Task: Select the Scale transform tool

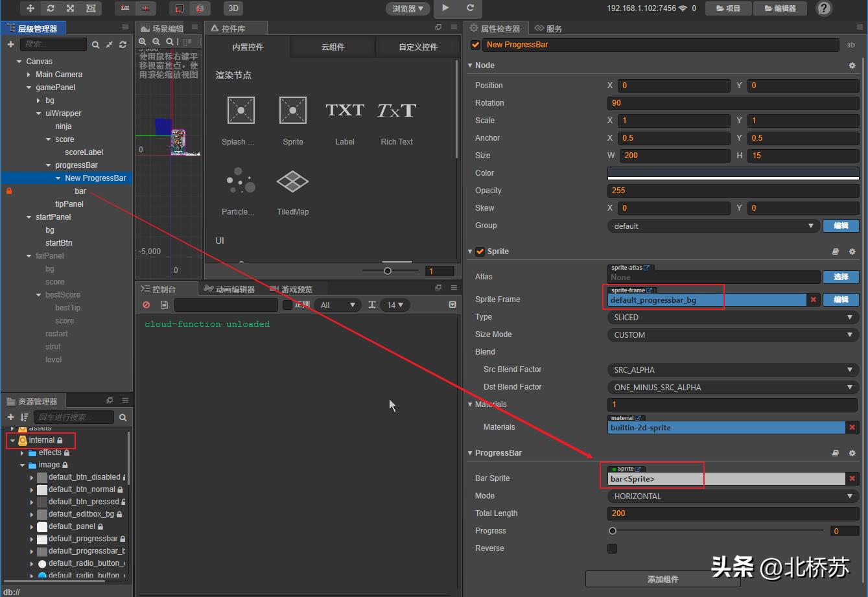Action: point(69,8)
